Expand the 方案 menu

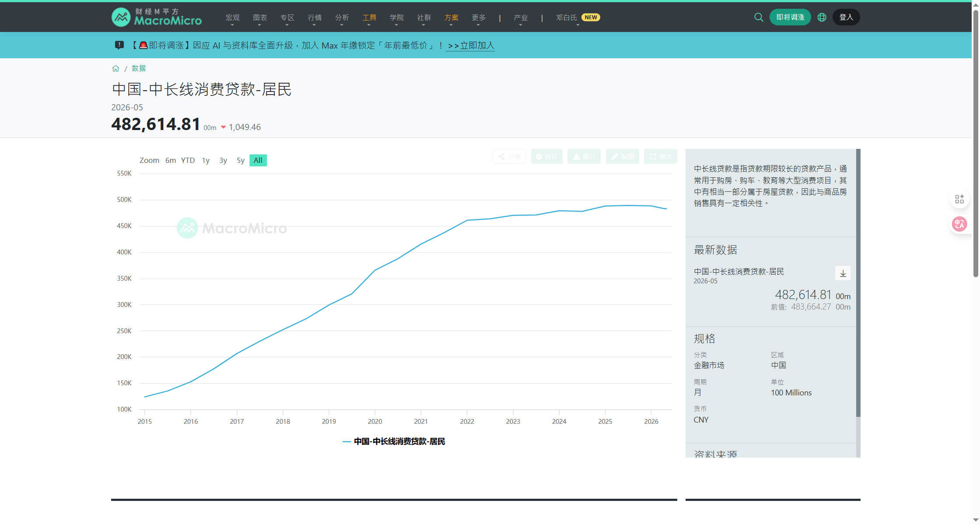[451, 18]
